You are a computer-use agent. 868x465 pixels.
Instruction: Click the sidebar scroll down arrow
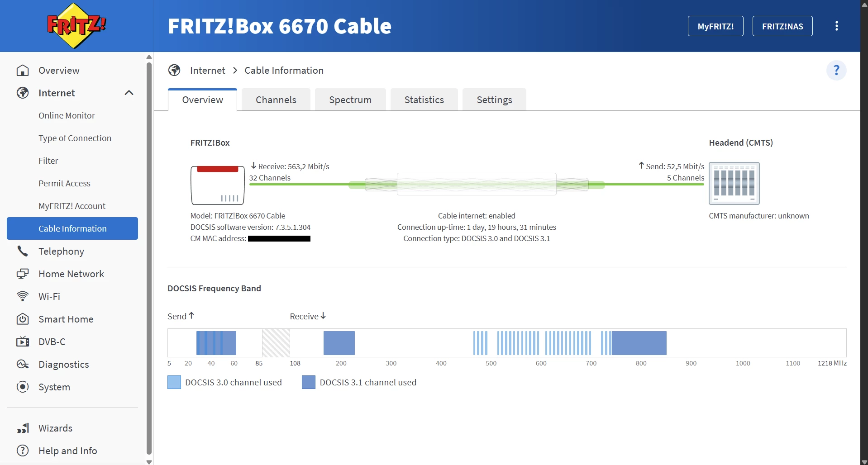coord(149,462)
